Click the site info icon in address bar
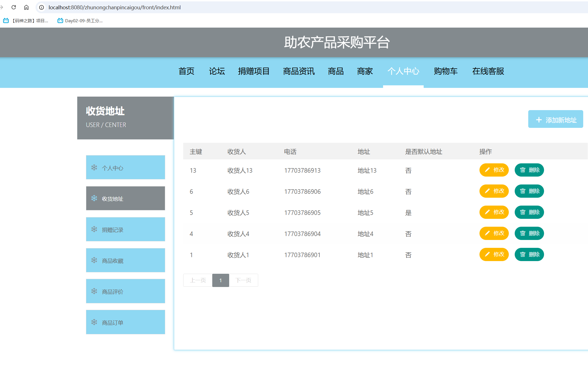588x365 pixels. [41, 7]
